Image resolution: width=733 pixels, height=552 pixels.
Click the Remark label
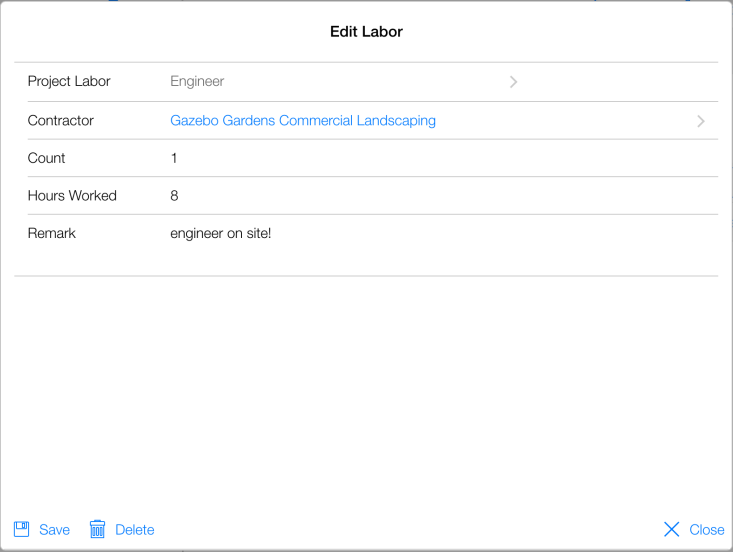(52, 233)
